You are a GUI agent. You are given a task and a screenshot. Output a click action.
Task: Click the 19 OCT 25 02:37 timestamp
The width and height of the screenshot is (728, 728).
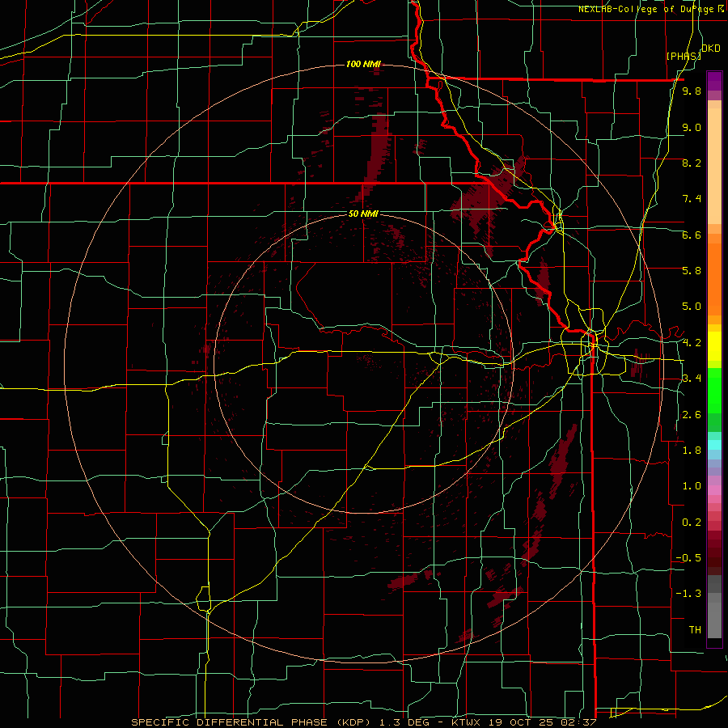pos(542,722)
